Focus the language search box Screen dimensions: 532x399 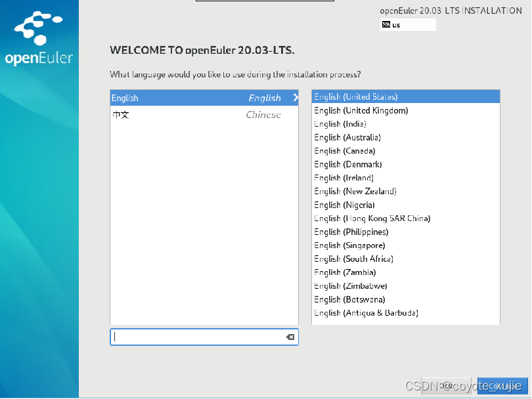tap(204, 337)
